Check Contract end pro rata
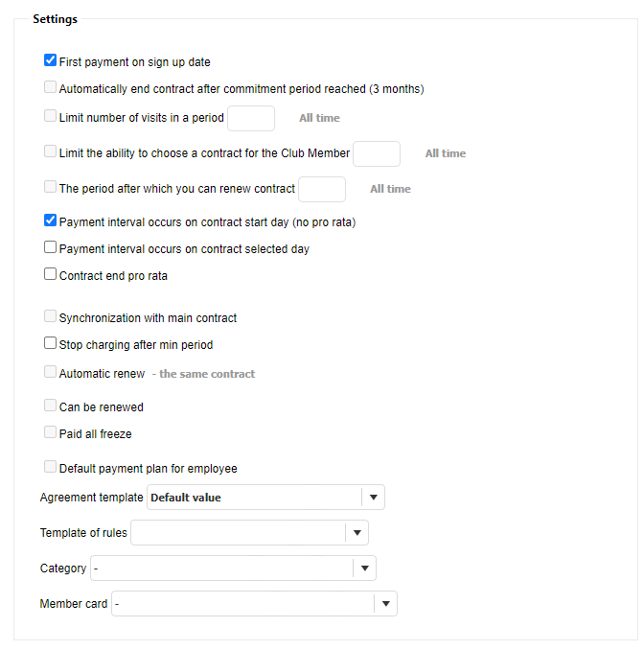Image resolution: width=644 pixels, height=650 pixels. click(50, 274)
